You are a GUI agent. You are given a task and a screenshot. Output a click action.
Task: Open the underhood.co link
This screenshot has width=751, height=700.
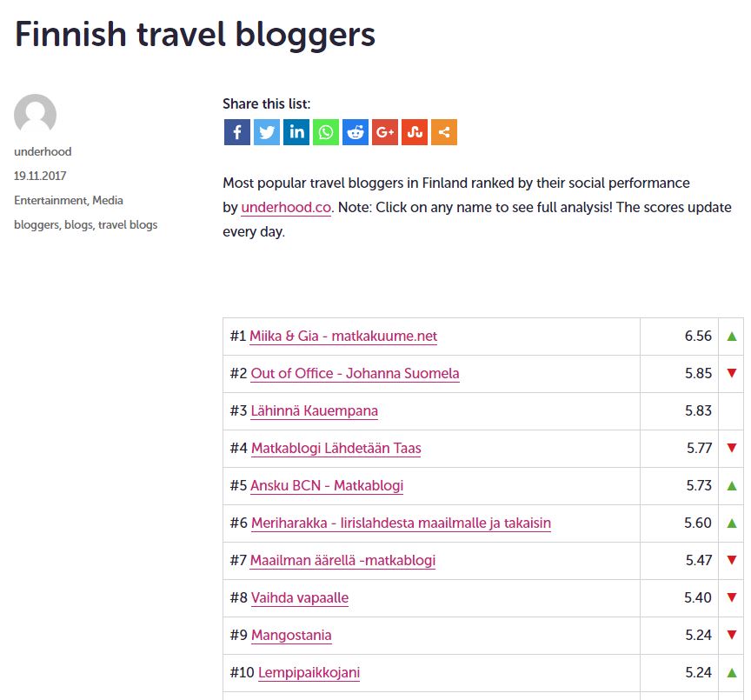pyautogui.click(x=286, y=208)
